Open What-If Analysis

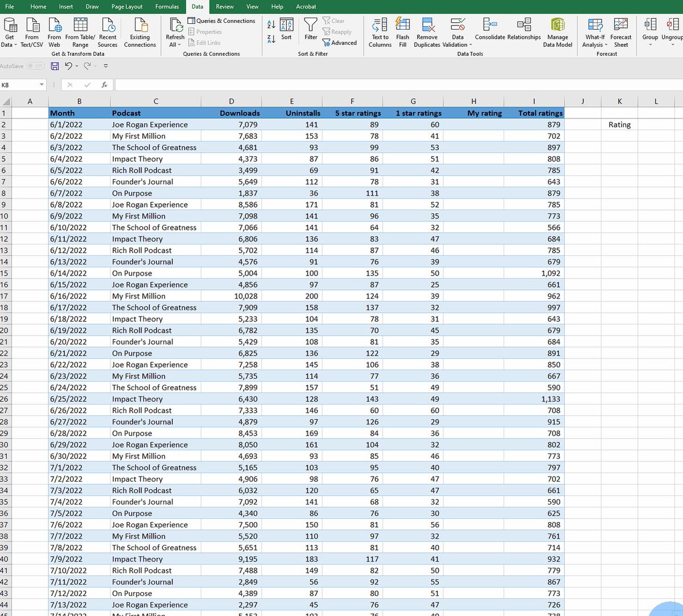(x=596, y=32)
